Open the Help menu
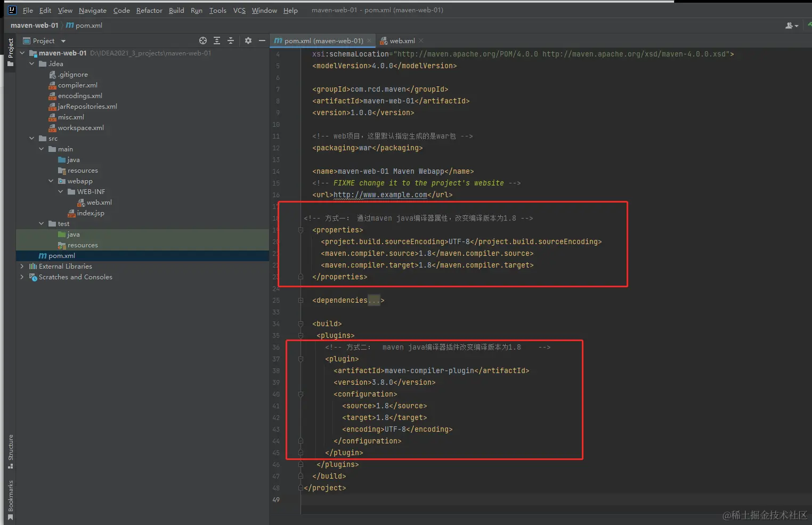Viewport: 812px width, 525px height. pyautogui.click(x=290, y=10)
